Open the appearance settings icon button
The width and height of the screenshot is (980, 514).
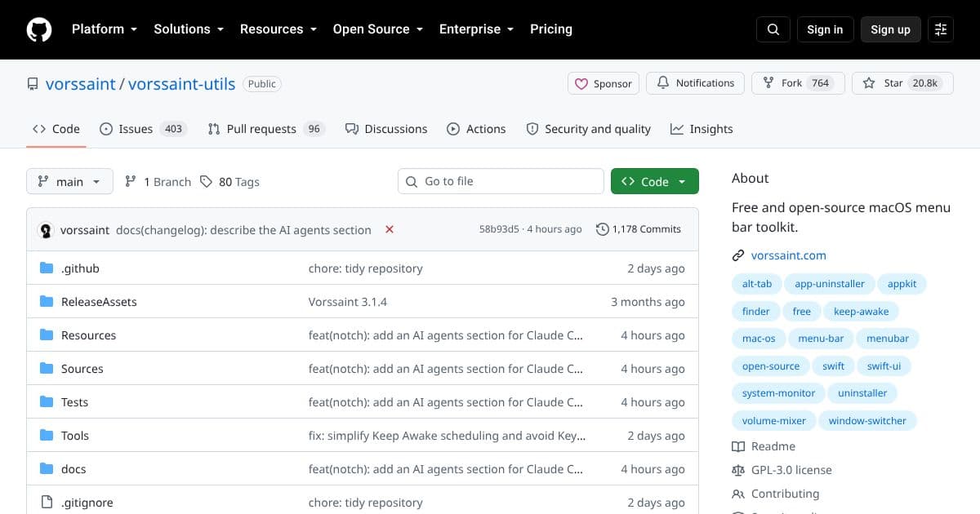[941, 29]
